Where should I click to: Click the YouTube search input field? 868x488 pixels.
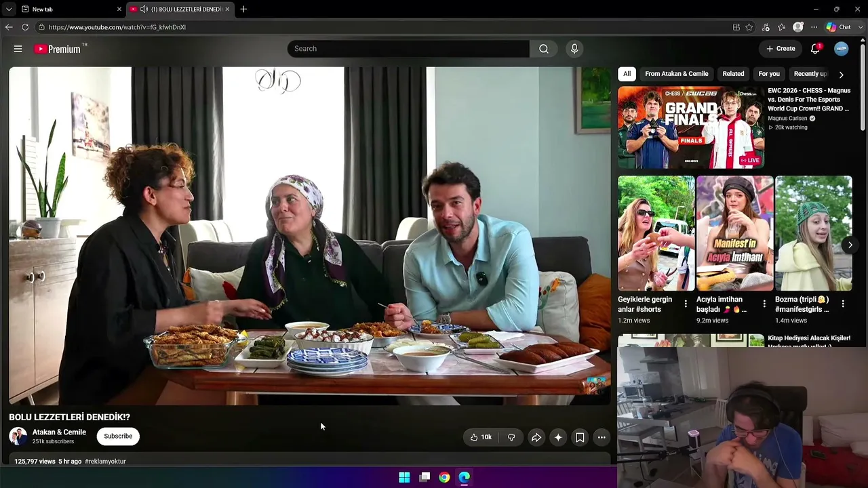click(x=408, y=49)
